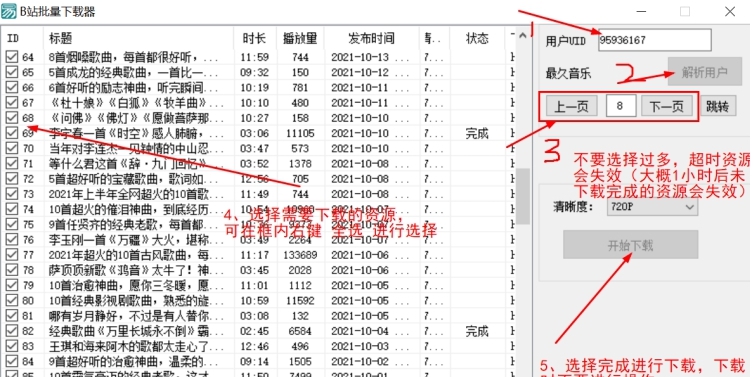
Task: Click play count 11105 in row 69
Action: tap(300, 133)
